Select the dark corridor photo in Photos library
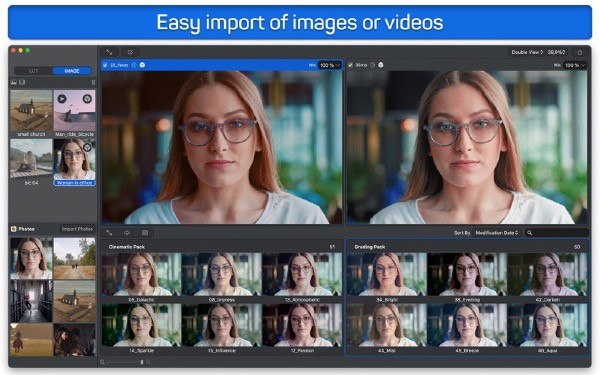Screen dimensions: 600x375 click(31, 301)
